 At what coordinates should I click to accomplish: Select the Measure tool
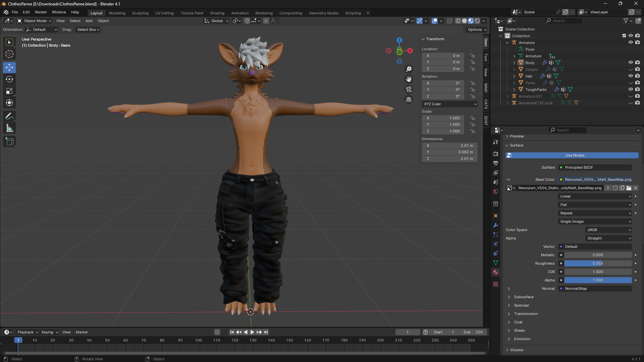[9, 128]
